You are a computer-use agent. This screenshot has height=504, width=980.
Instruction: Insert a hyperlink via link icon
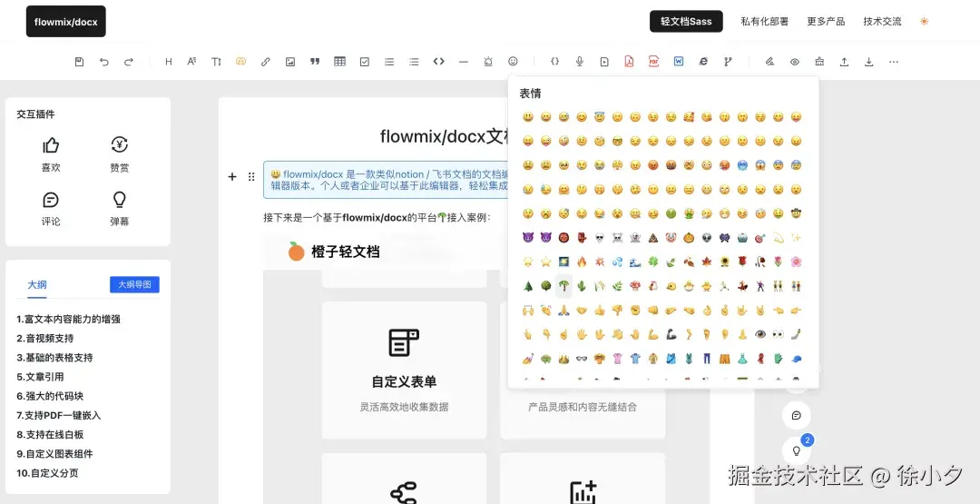click(266, 61)
